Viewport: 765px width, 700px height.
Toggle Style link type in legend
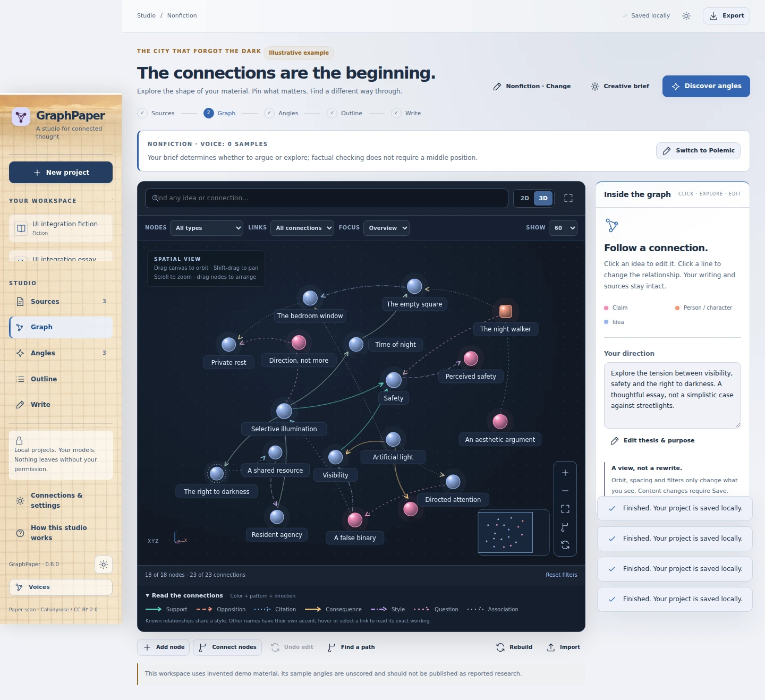tap(388, 609)
